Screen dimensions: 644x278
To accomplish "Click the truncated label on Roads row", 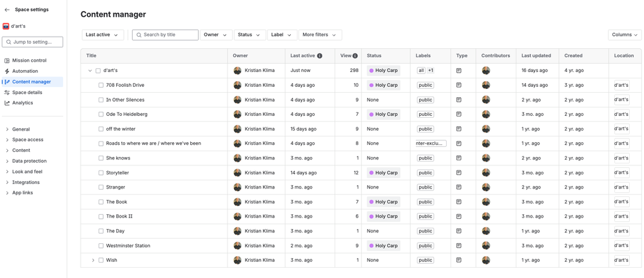I will click(x=431, y=144).
